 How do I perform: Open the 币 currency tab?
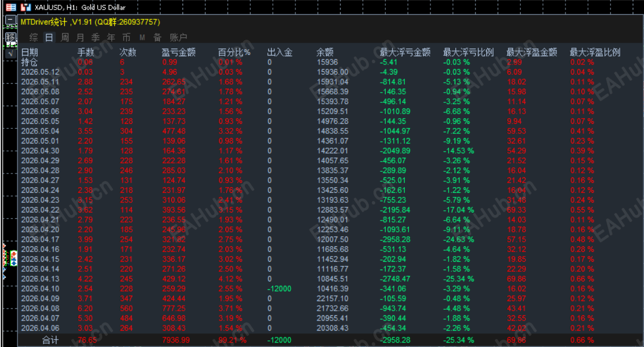tap(127, 38)
